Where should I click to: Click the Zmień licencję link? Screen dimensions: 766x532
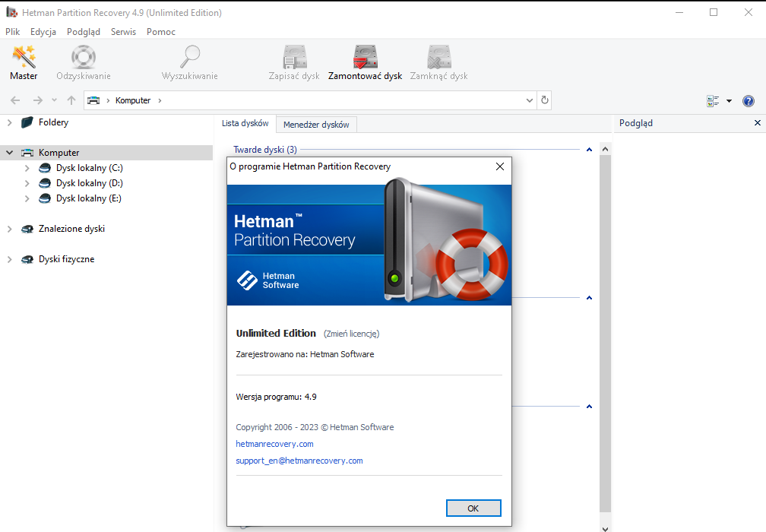pos(351,334)
